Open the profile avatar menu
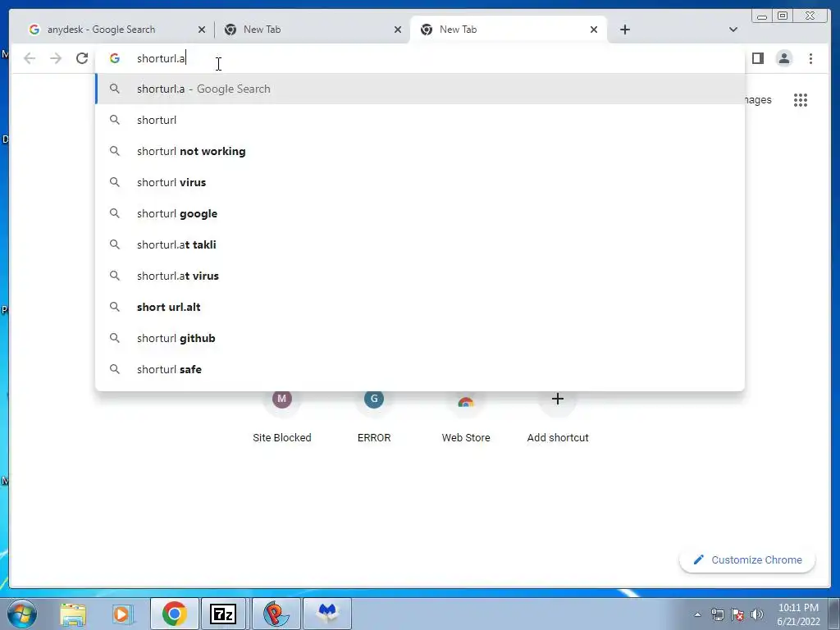 [783, 58]
